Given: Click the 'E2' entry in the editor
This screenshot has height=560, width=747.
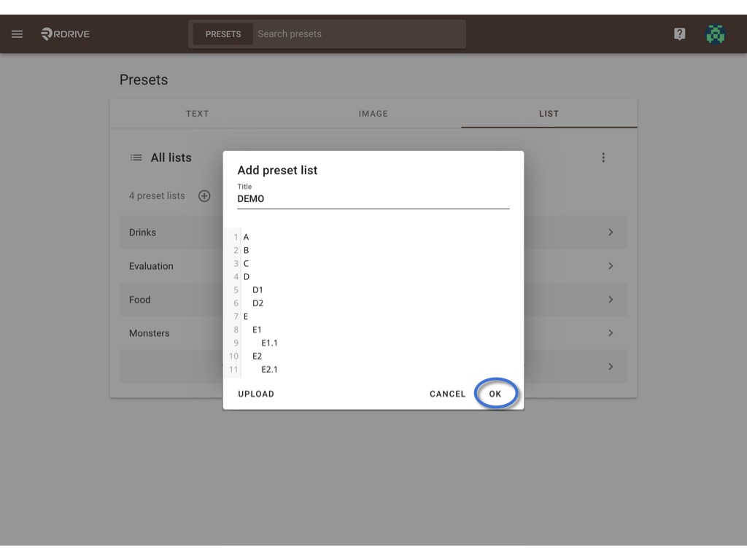Looking at the screenshot, I should click(x=258, y=356).
